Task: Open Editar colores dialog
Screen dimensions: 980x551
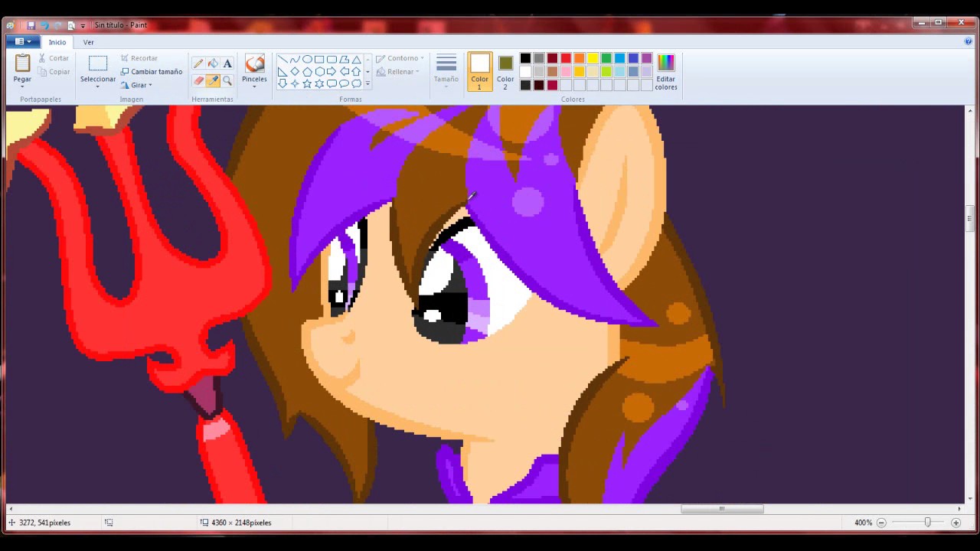Action: pos(665,72)
